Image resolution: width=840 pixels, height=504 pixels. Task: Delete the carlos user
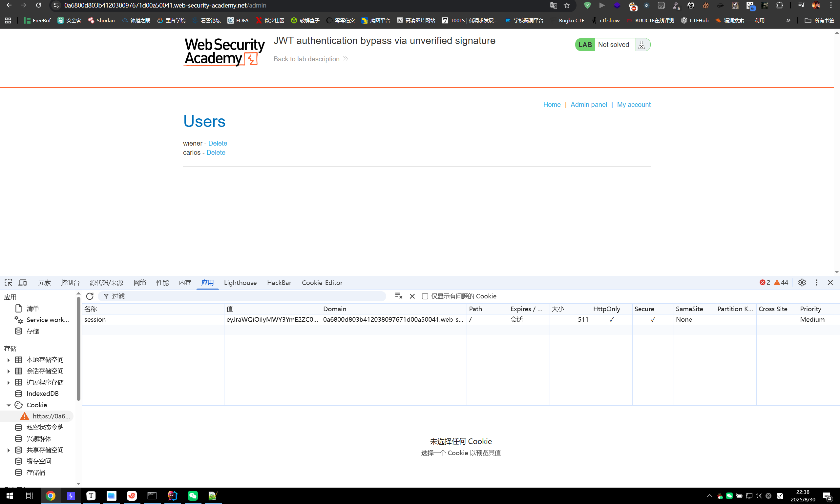(216, 152)
